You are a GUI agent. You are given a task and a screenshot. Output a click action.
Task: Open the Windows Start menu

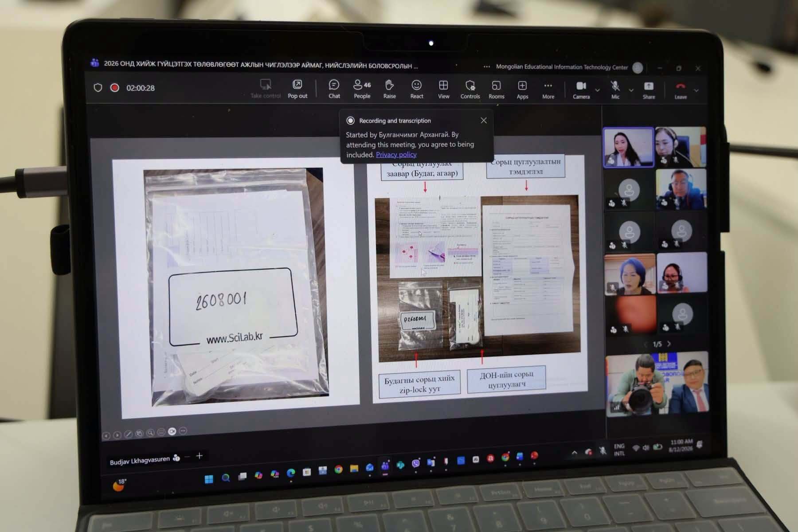[x=209, y=478]
